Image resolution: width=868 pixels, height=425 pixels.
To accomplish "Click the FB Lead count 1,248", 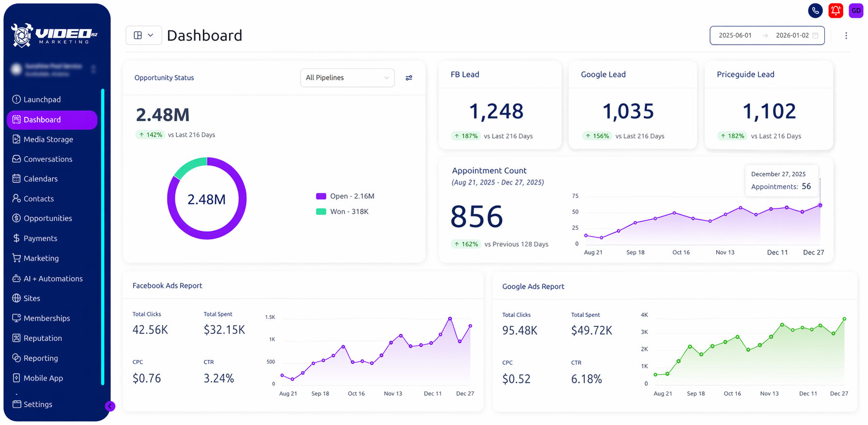I will tap(496, 111).
